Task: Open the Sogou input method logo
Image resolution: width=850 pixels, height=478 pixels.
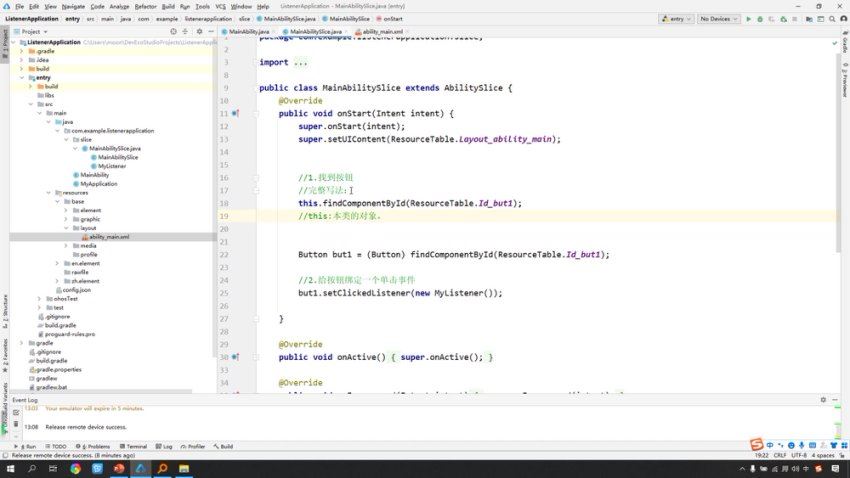Action: (x=757, y=445)
